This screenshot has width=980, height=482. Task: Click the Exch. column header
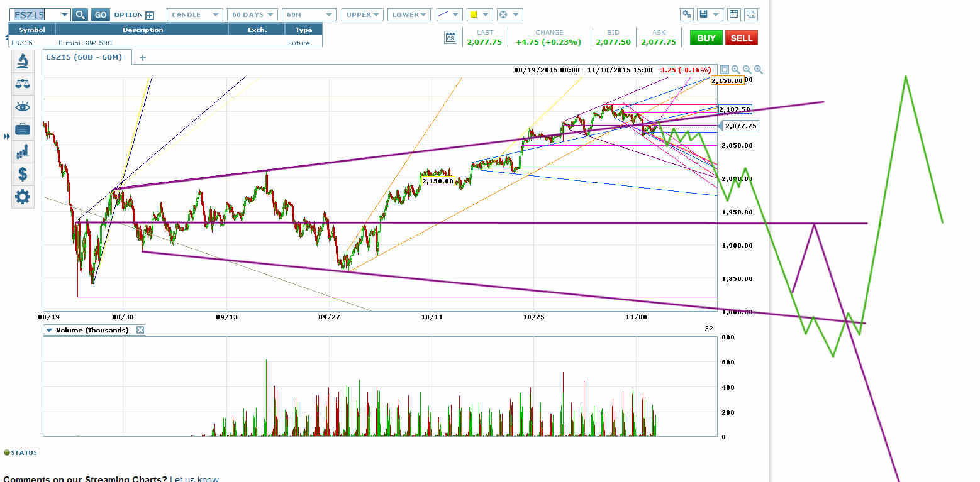[257, 30]
